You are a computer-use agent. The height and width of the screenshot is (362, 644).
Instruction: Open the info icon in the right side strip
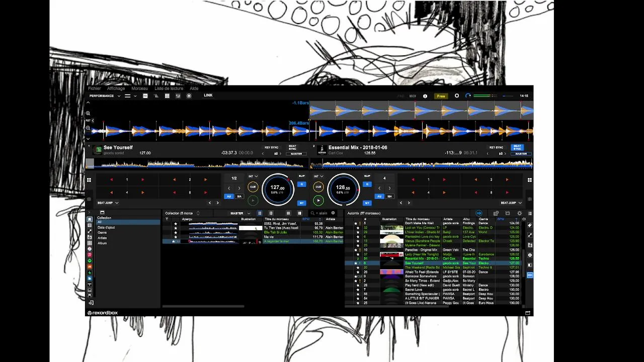530,255
